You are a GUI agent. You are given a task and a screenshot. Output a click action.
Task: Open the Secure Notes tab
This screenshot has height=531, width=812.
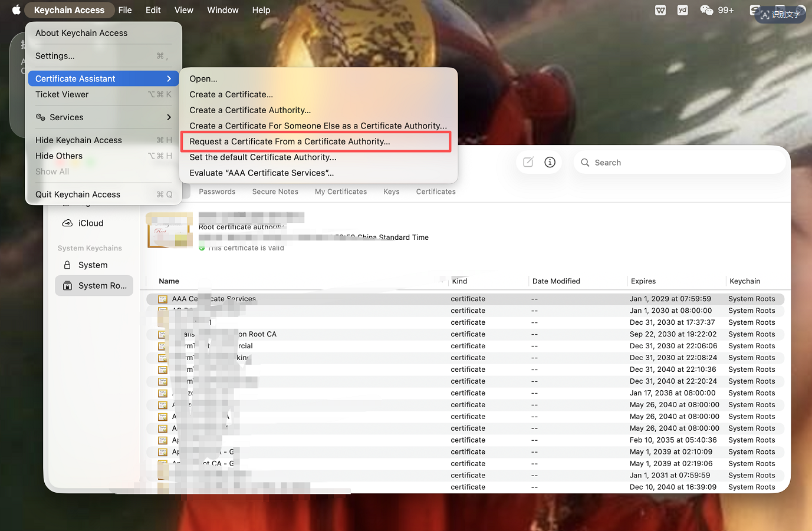click(x=275, y=192)
